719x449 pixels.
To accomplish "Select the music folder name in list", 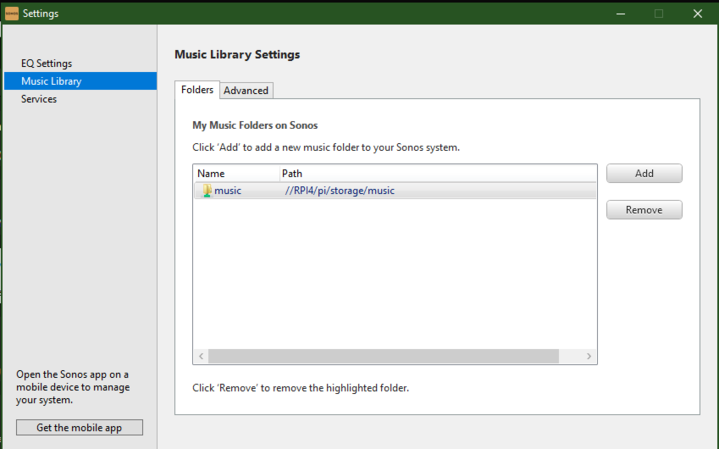I will coord(228,190).
